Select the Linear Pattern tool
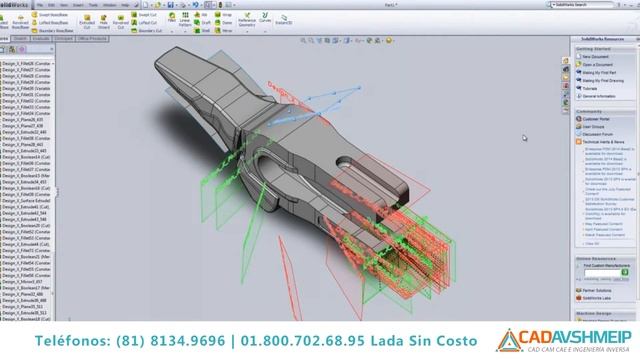 [x=185, y=19]
